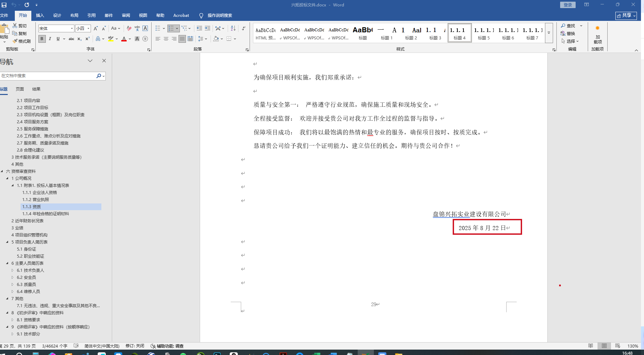The width and height of the screenshot is (644, 355).
Task: Open the 引用 ribbon tab
Action: click(x=91, y=15)
